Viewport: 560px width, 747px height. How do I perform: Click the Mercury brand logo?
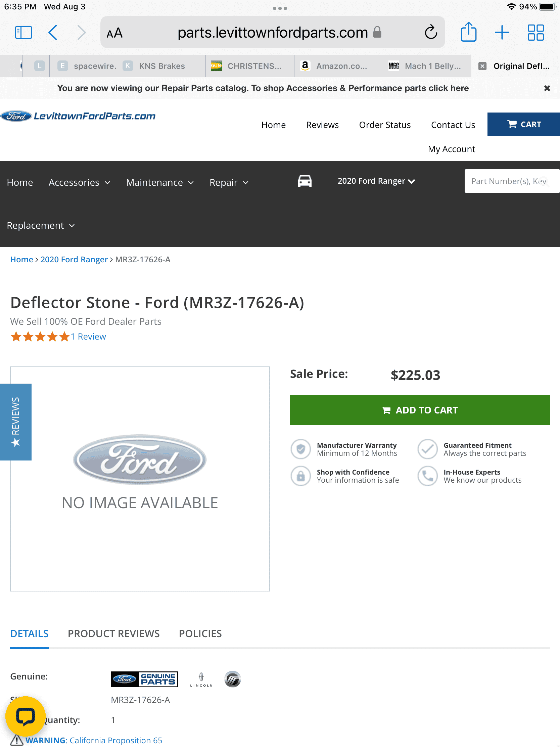[232, 679]
